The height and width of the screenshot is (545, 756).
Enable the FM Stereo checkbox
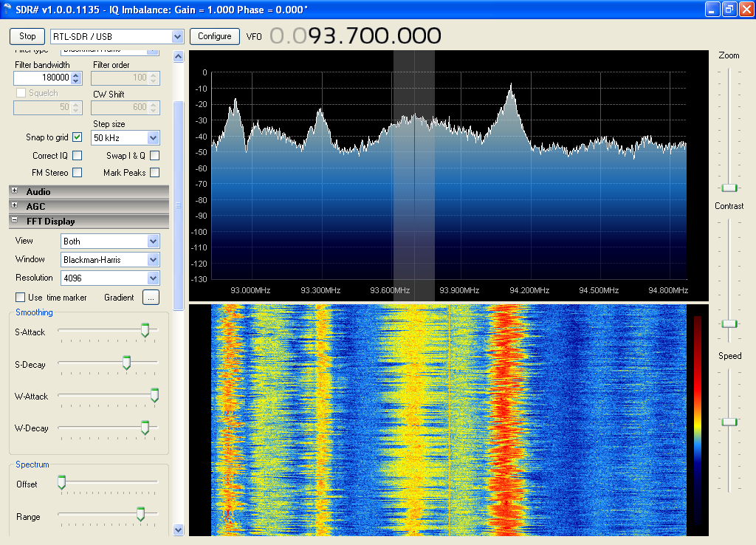(77, 173)
